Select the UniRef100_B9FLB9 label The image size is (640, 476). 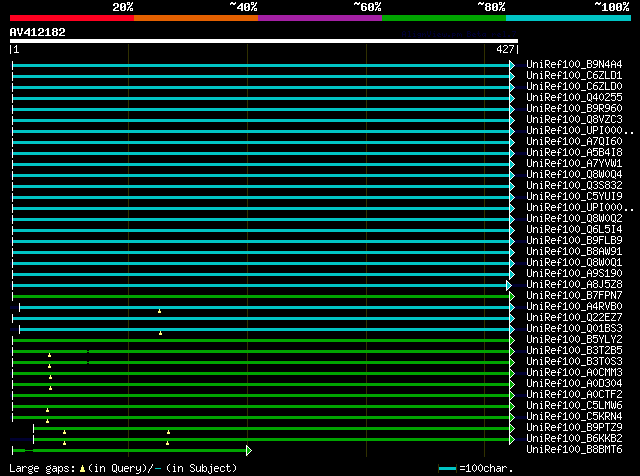pos(574,241)
